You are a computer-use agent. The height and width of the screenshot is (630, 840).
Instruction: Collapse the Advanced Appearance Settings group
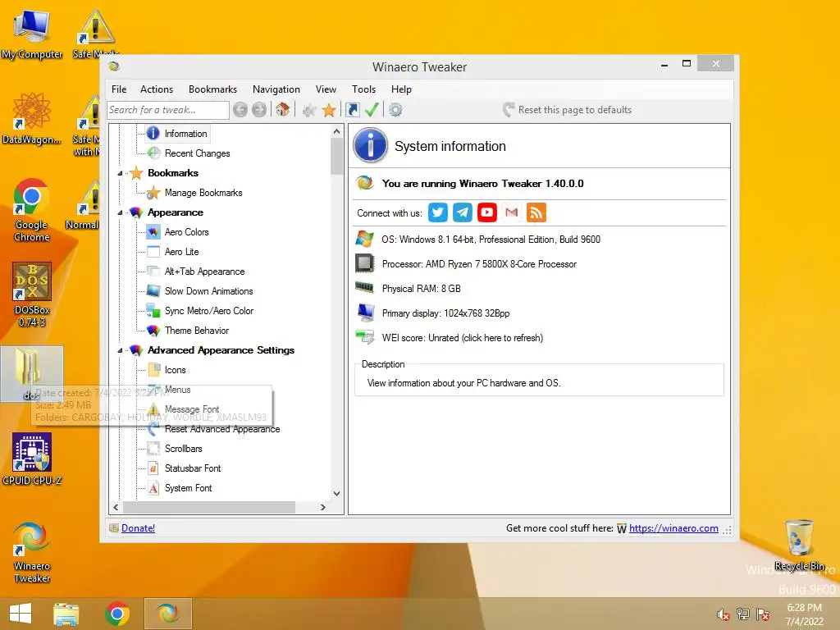tap(120, 350)
